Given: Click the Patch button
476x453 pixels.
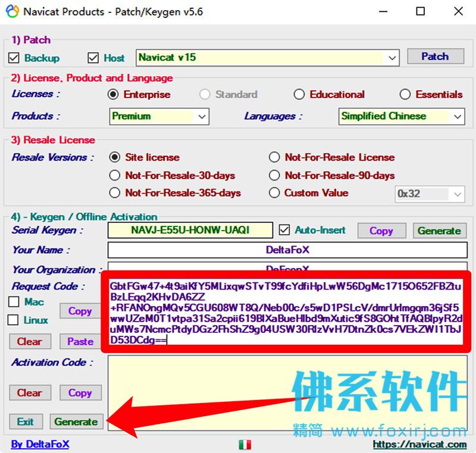Looking at the screenshot, I should [x=436, y=56].
